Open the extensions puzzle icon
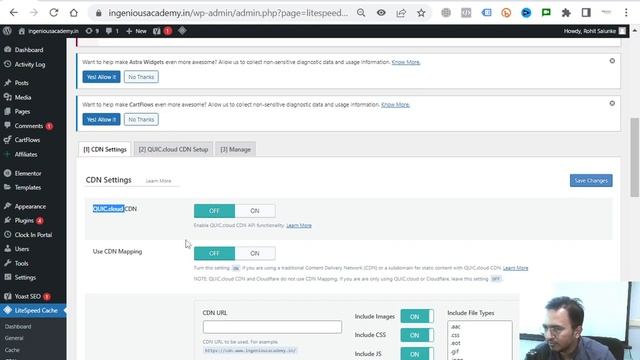This screenshot has width=640, height=360. (x=566, y=13)
